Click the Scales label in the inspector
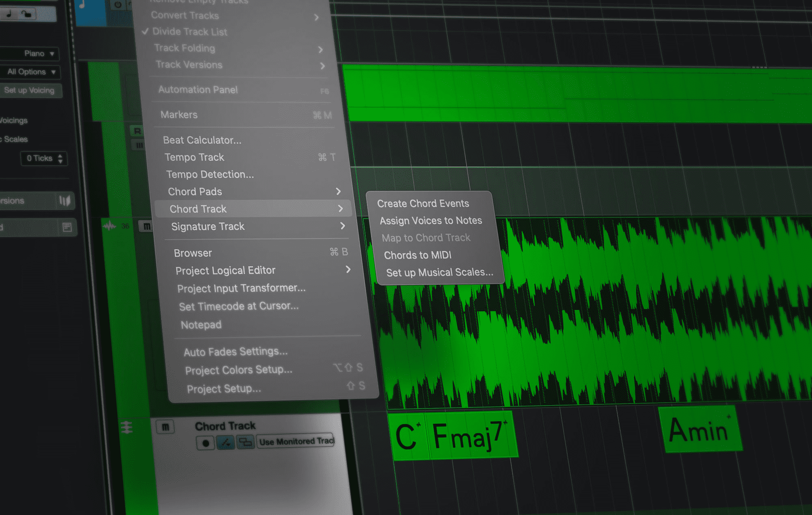The image size is (812, 515). pos(15,139)
